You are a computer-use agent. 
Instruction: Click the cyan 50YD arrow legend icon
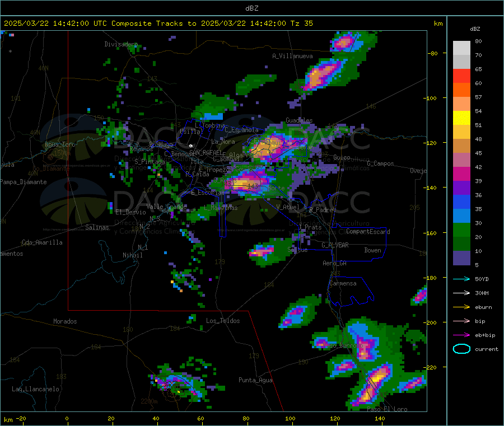tap(461, 279)
